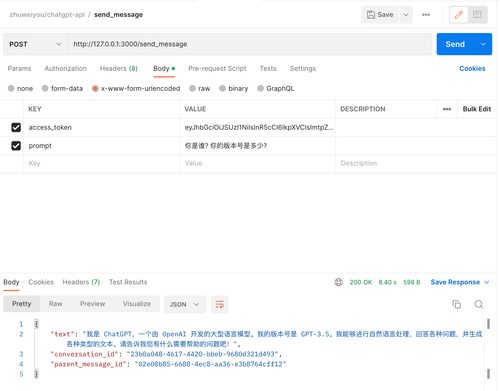The height and width of the screenshot is (391, 500).
Task: Select the response Body tab
Action: (11, 282)
